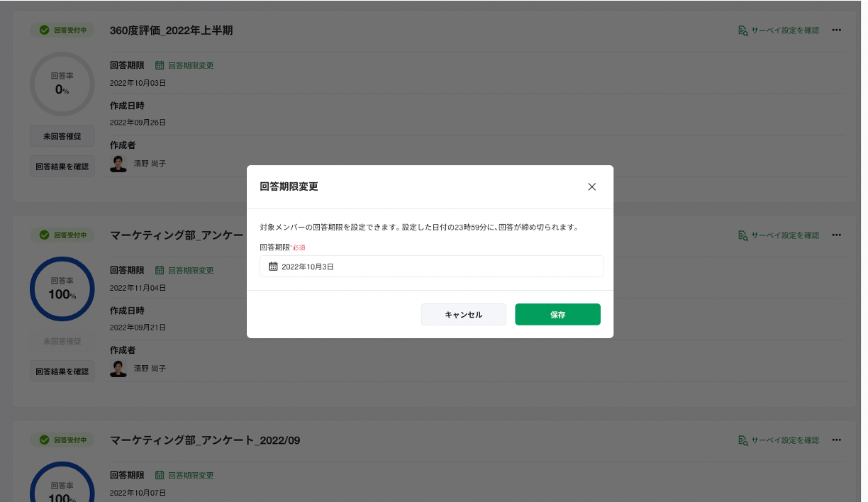This screenshot has height=502, width=868.
Task: Click 回答結果を確認 in card with 2022年11月04日
Action: 62,372
